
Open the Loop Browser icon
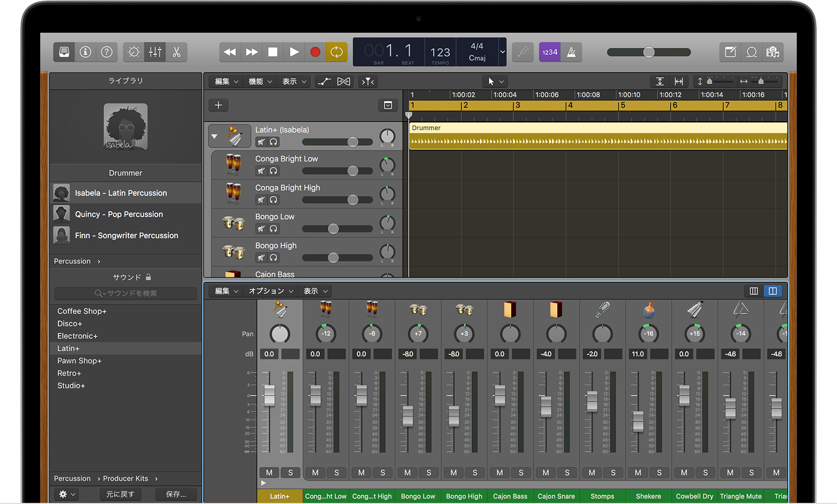point(752,52)
